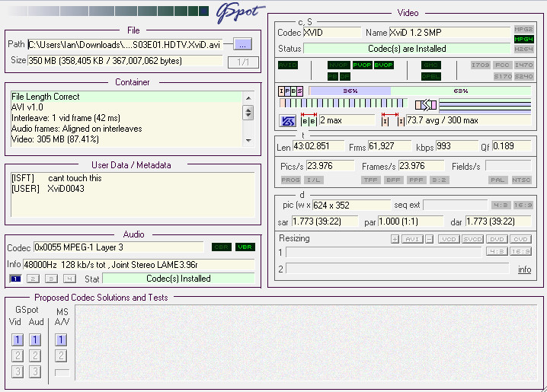Click the NVOP indicator

(x=338, y=65)
